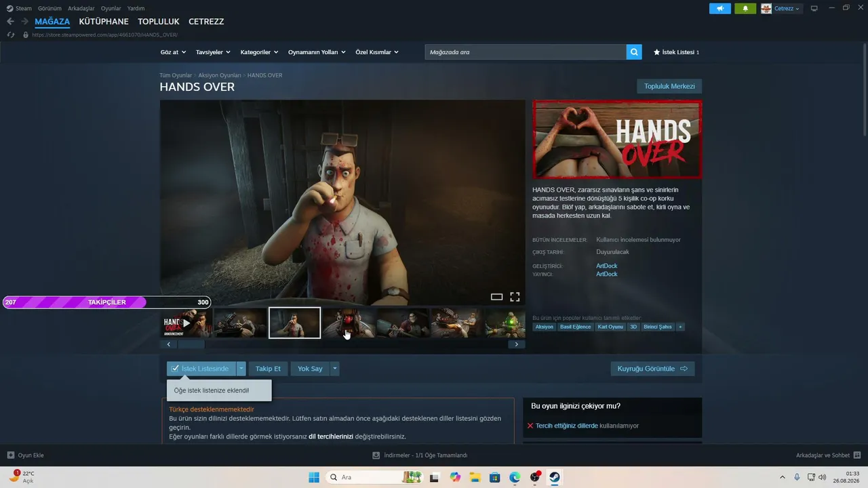The width and height of the screenshot is (868, 488).
Task: Open File Explorer from the taskbar
Action: point(475,477)
